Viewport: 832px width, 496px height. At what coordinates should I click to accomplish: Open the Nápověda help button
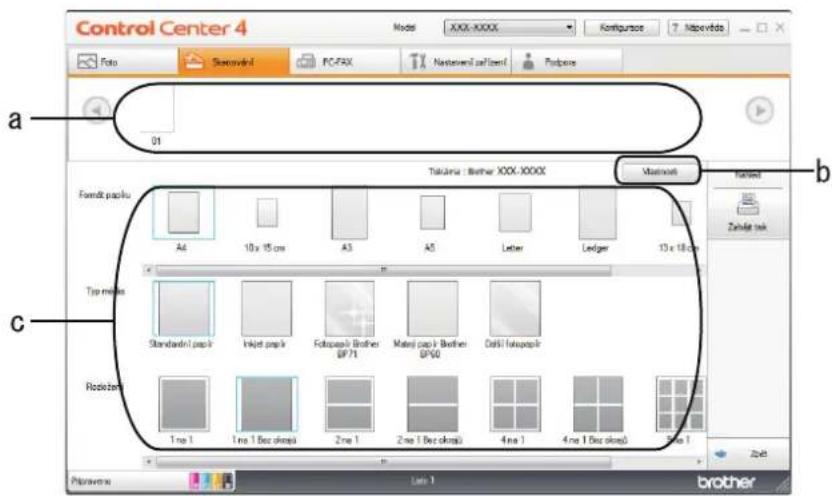tap(698, 28)
